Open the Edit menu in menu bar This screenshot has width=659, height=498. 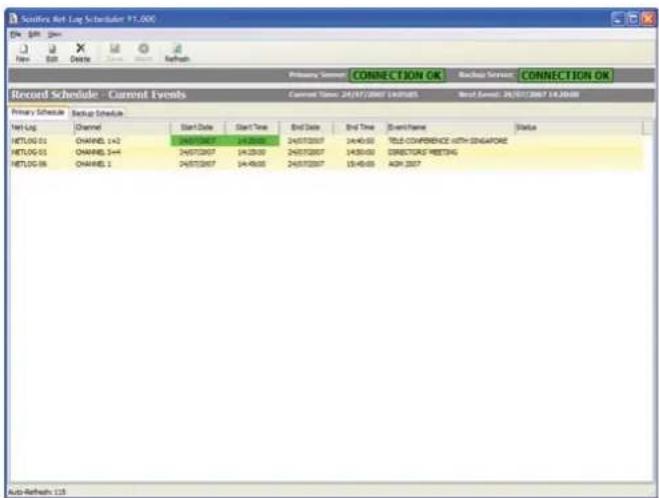coord(34,34)
